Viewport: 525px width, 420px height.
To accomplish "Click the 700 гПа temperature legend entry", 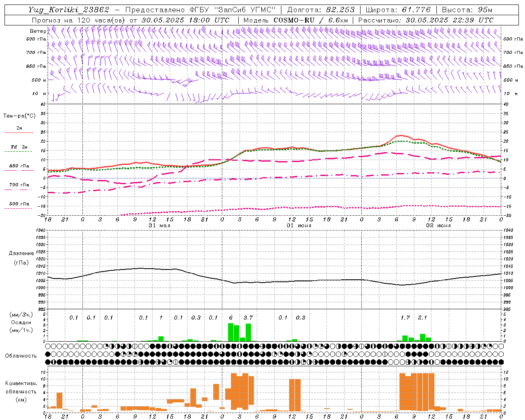I will coord(19,185).
